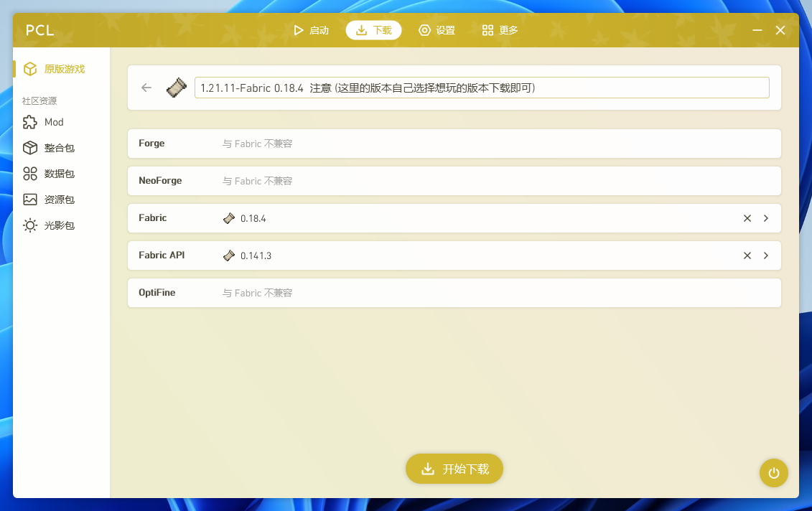Expand the Fabric version list chevron

pyautogui.click(x=766, y=218)
